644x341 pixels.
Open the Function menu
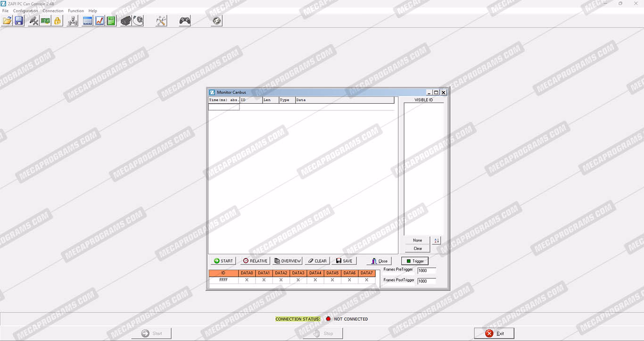(x=76, y=11)
